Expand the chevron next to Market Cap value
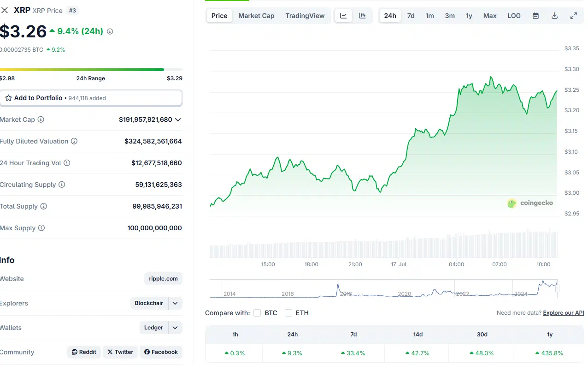The image size is (588, 365). point(177,120)
